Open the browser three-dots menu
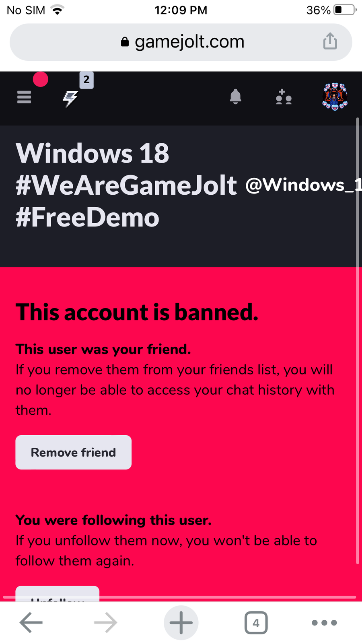The height and width of the screenshot is (644, 362). point(324,623)
